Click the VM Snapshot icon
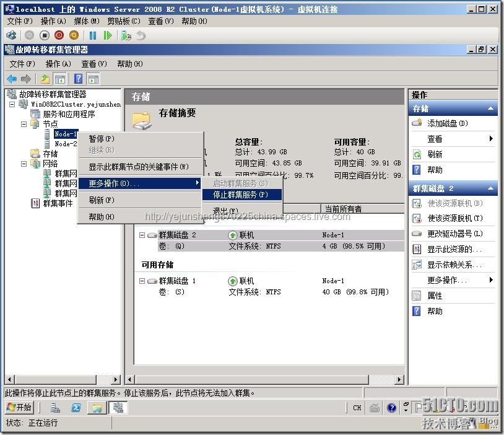Image resolution: width=504 pixels, height=435 pixels. coord(126,35)
